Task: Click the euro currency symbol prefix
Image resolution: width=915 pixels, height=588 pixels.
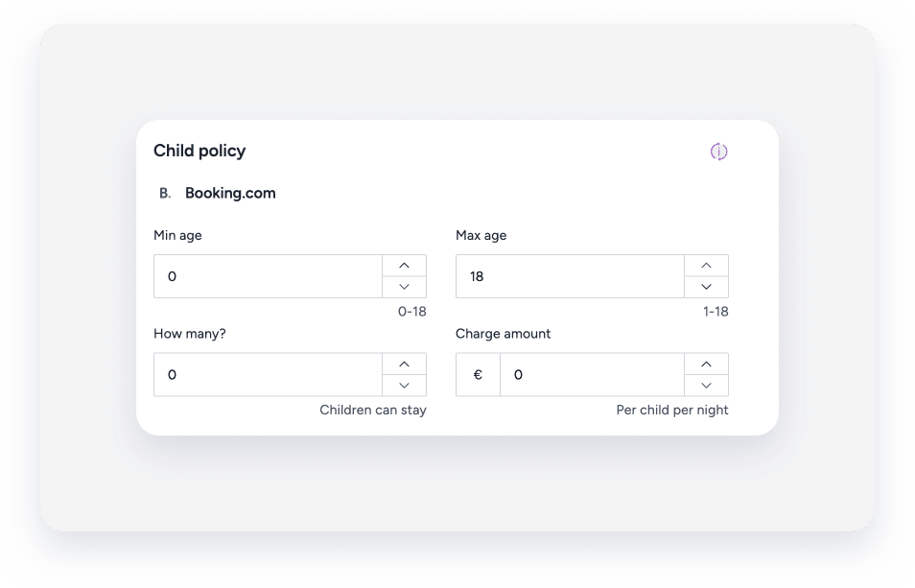Action: pyautogui.click(x=478, y=375)
